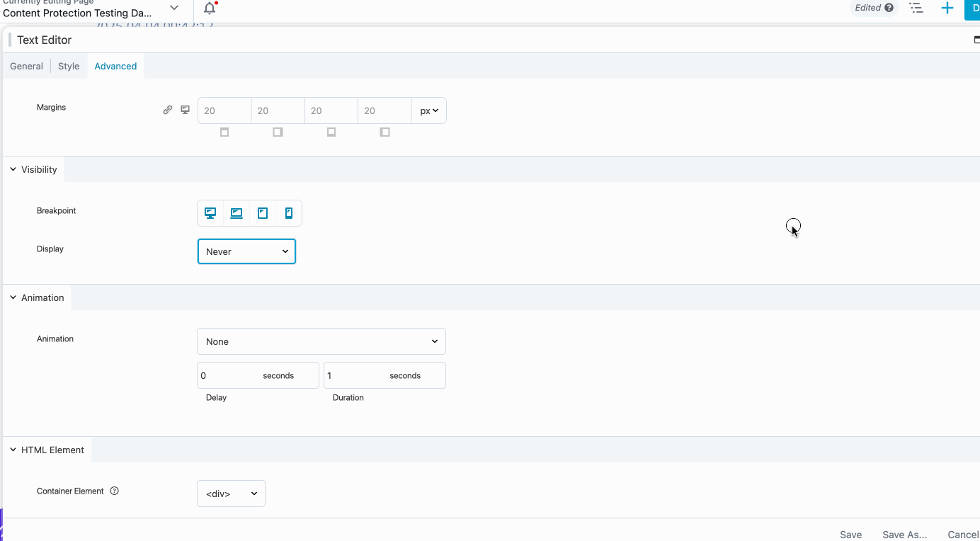This screenshot has width=980, height=541.
Task: Switch to the General tab
Action: click(26, 66)
